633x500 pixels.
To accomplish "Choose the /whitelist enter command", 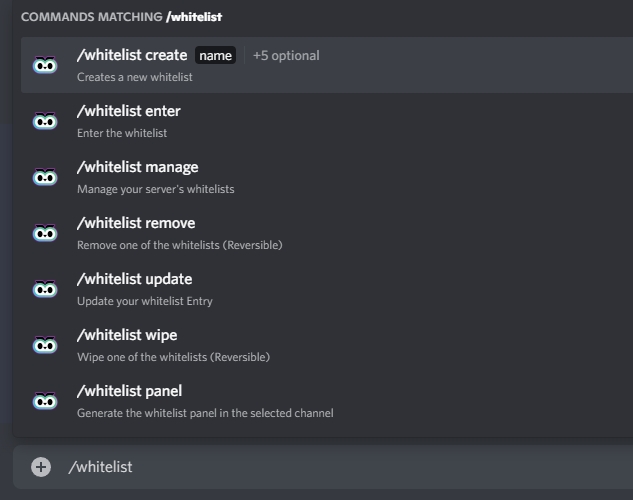I will tap(129, 111).
